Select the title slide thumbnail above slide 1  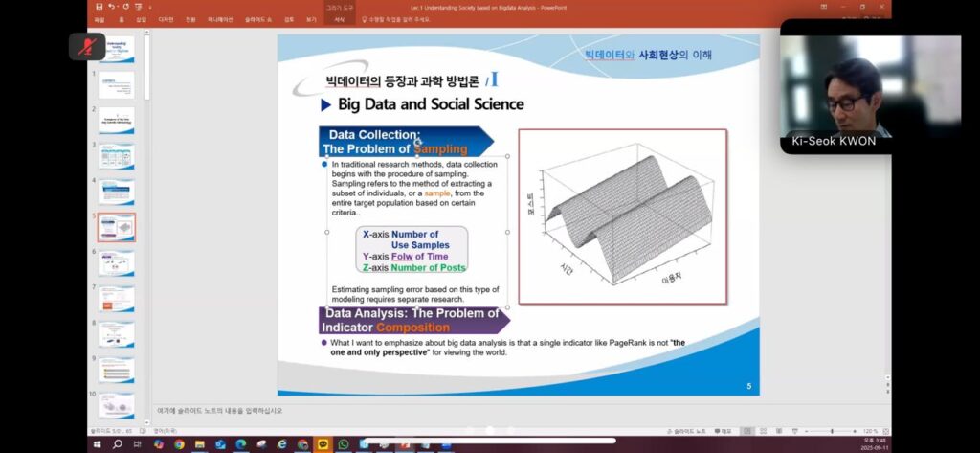[116, 50]
